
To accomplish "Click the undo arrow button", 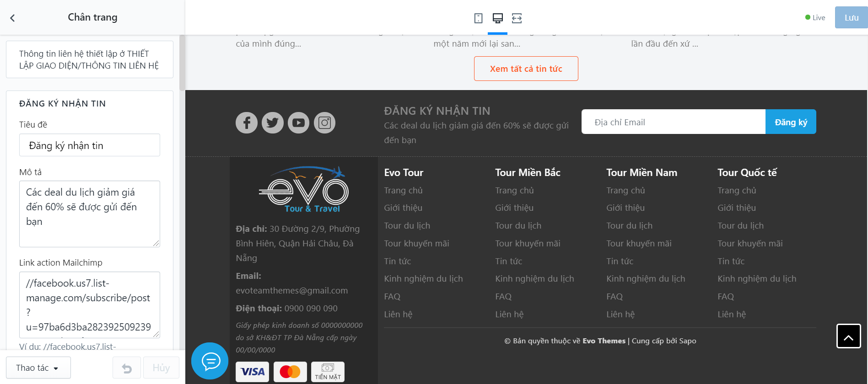I will point(127,368).
